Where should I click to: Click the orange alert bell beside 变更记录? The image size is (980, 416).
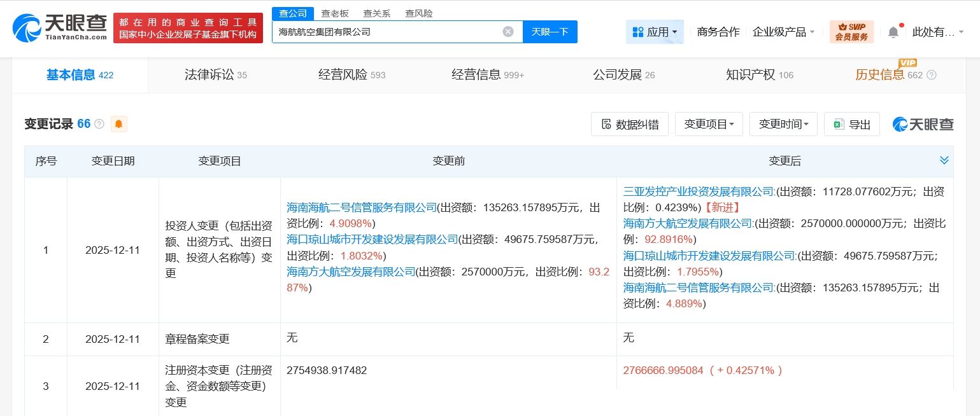pyautogui.click(x=119, y=124)
